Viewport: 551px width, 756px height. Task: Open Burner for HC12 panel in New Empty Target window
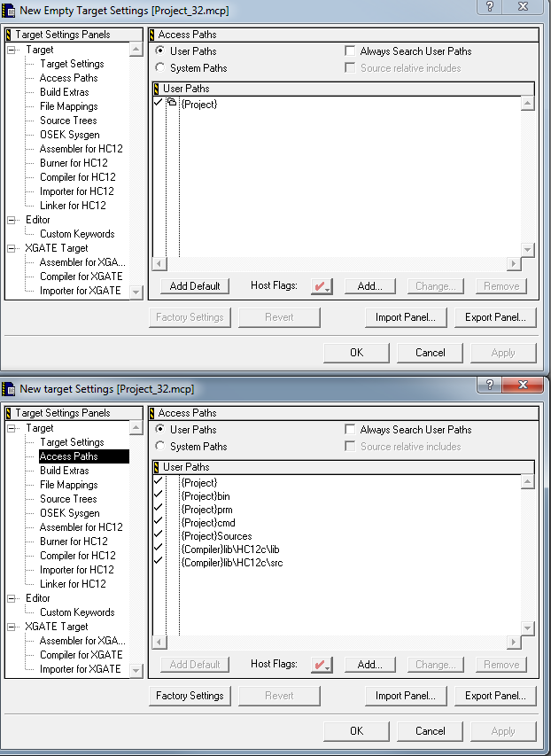tap(74, 163)
